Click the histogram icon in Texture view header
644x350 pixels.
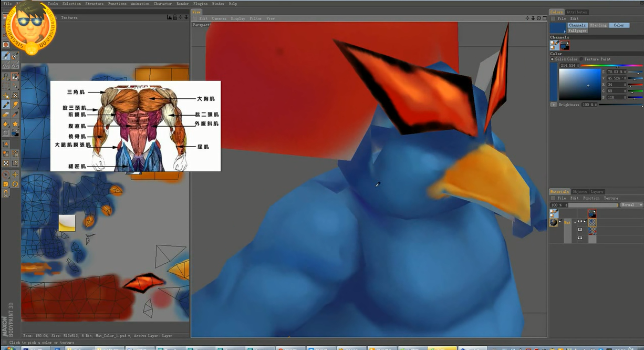pyautogui.click(x=170, y=17)
